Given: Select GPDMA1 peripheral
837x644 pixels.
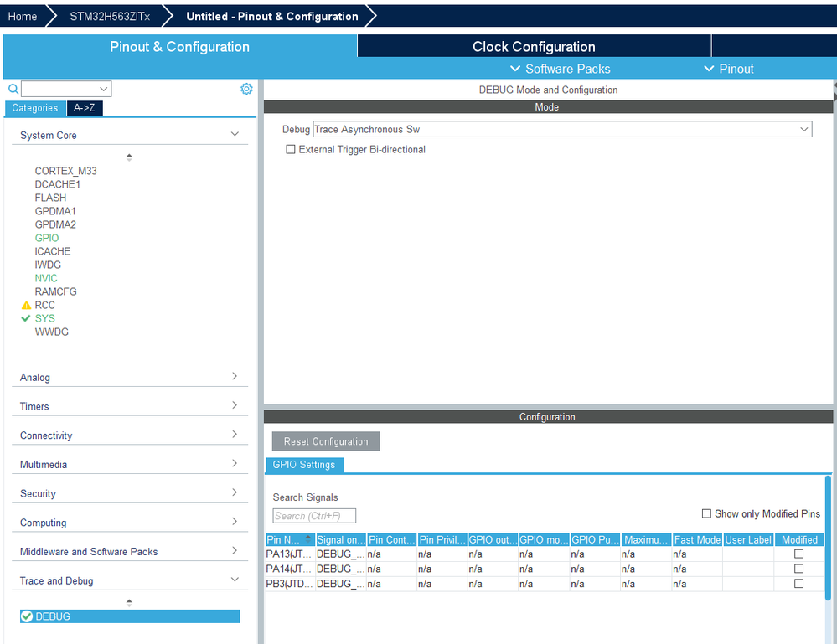Looking at the screenshot, I should [55, 211].
